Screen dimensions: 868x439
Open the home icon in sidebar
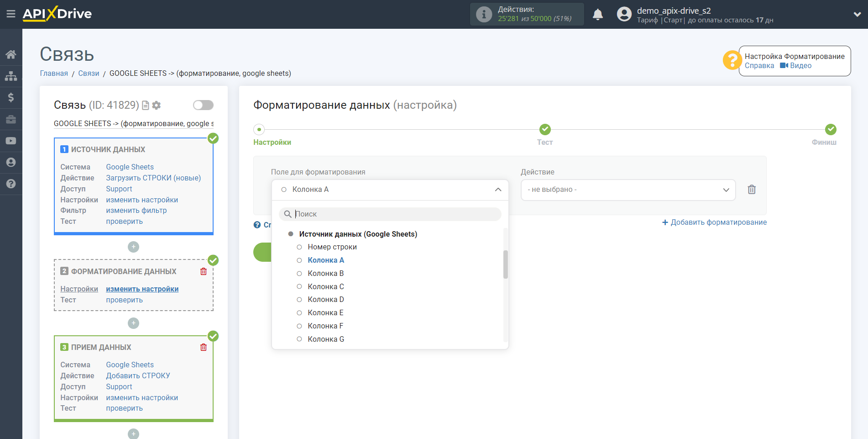(11, 54)
